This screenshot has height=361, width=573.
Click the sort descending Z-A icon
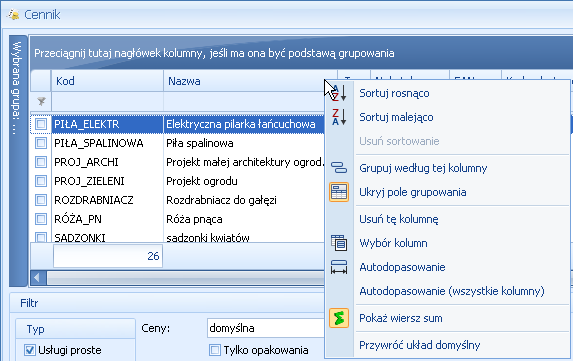(339, 117)
